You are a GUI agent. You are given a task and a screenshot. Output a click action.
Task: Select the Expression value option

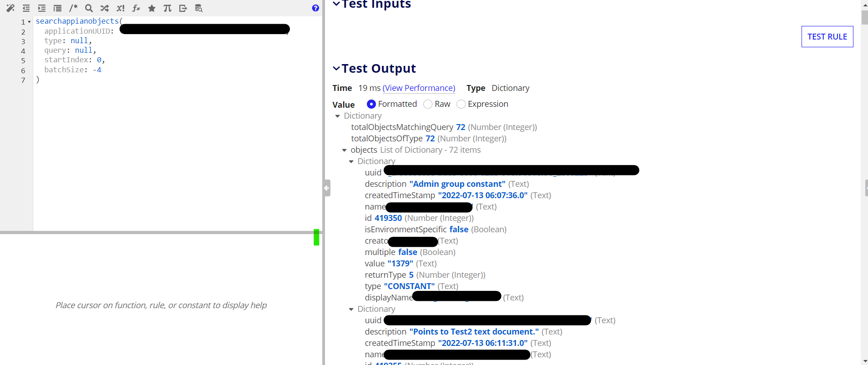461,104
